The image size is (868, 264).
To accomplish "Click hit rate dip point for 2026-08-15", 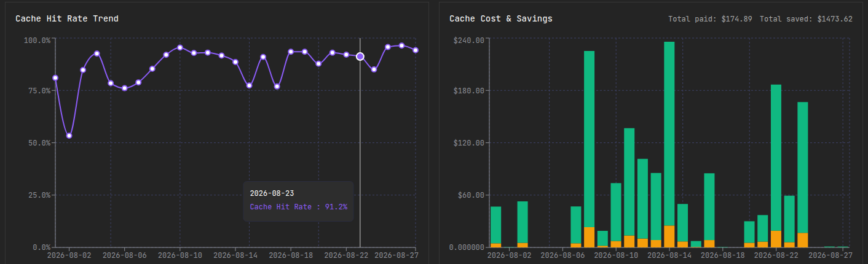I will pyautogui.click(x=249, y=85).
